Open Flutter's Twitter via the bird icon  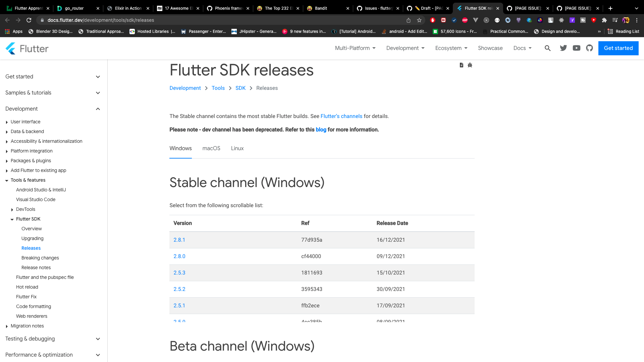pos(563,48)
